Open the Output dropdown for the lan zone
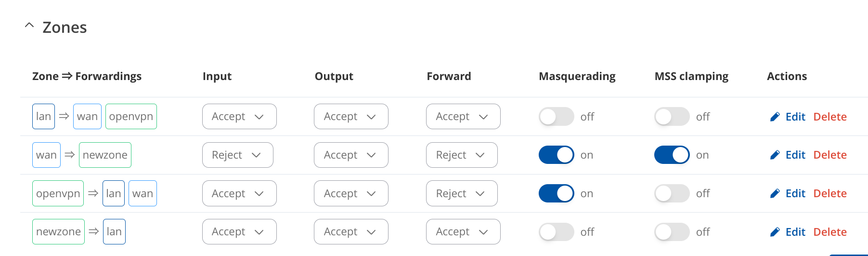Viewport: 868px width, 256px height. coord(351,117)
